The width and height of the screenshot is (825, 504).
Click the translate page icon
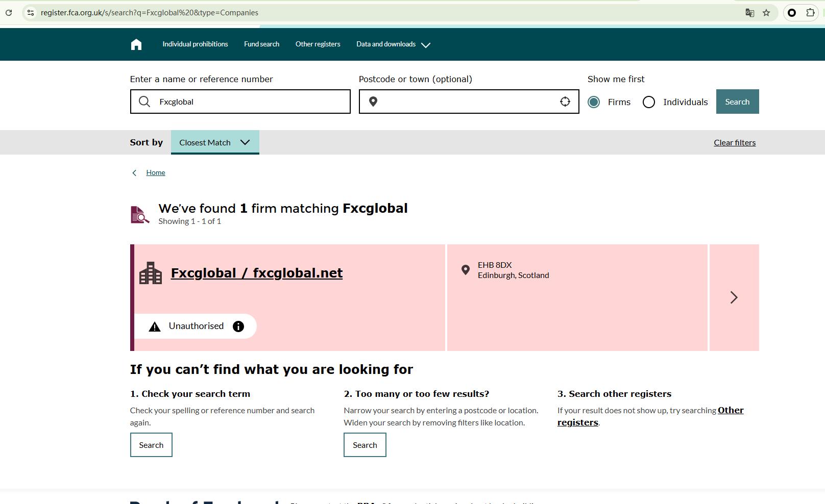click(x=749, y=13)
